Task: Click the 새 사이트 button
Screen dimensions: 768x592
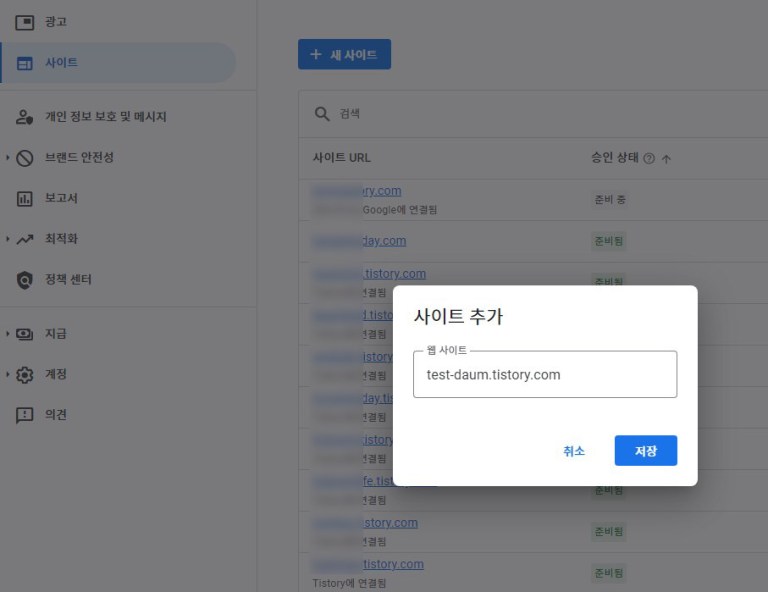Action: click(x=344, y=54)
